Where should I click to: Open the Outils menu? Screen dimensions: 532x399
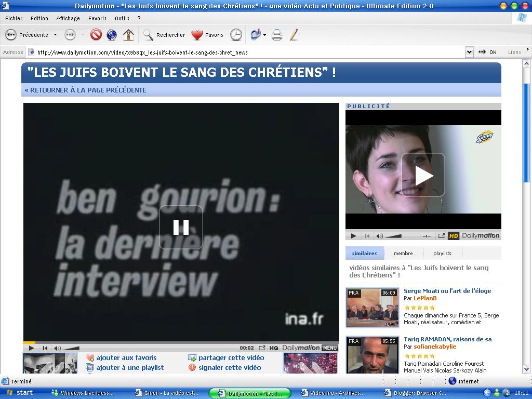(122, 18)
